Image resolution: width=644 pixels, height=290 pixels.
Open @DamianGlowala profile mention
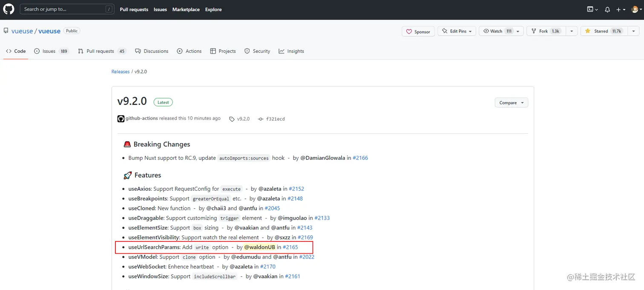pyautogui.click(x=323, y=158)
